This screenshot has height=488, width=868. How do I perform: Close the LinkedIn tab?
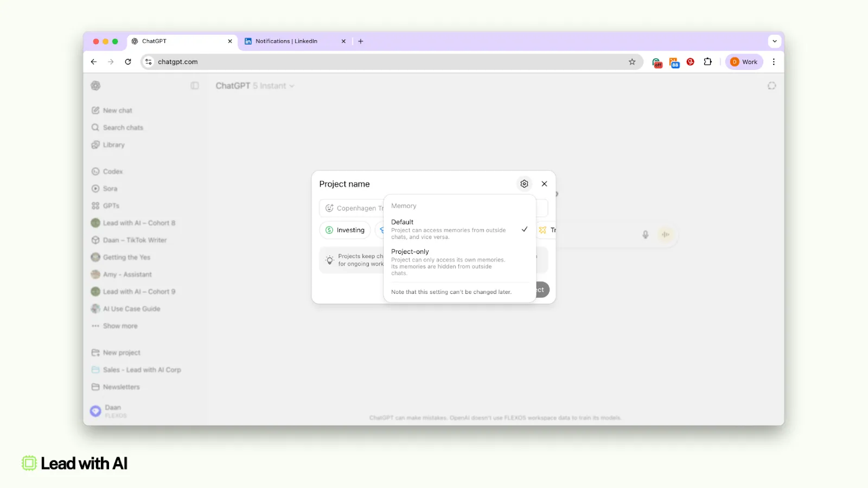click(343, 41)
